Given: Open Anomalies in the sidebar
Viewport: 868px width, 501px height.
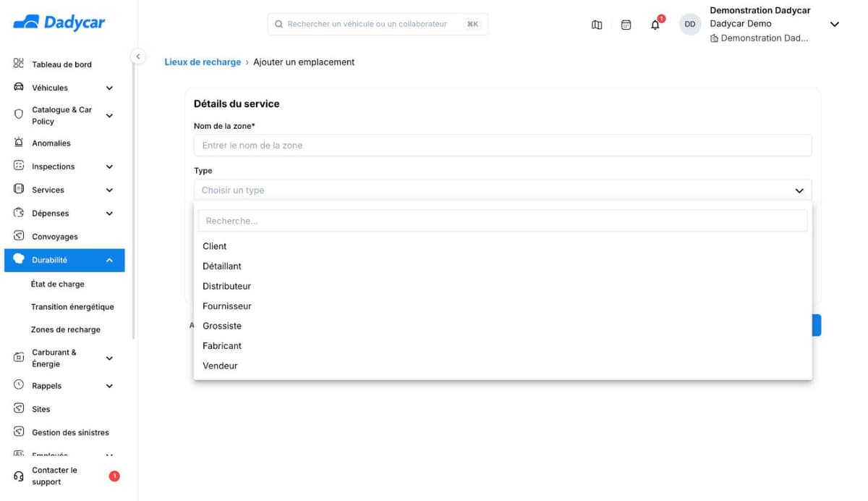Looking at the screenshot, I should coord(51,143).
